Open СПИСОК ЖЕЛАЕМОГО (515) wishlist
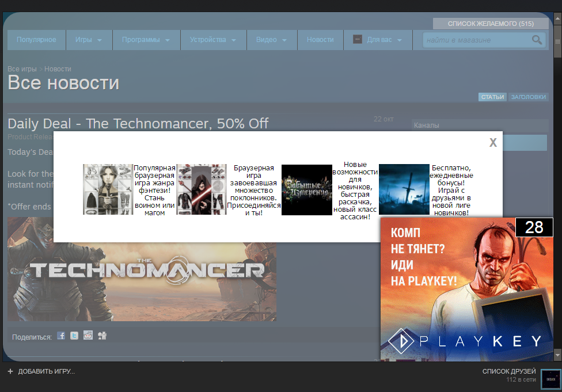 pos(491,24)
